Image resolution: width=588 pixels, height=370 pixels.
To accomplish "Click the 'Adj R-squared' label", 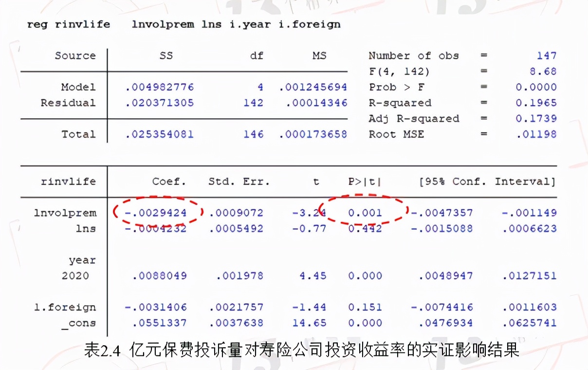I will click(x=414, y=118).
